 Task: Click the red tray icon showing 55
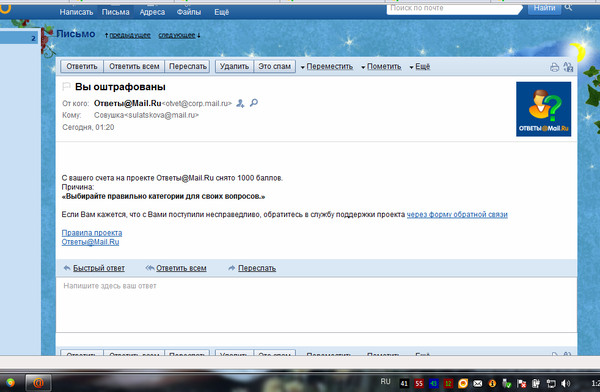419,383
